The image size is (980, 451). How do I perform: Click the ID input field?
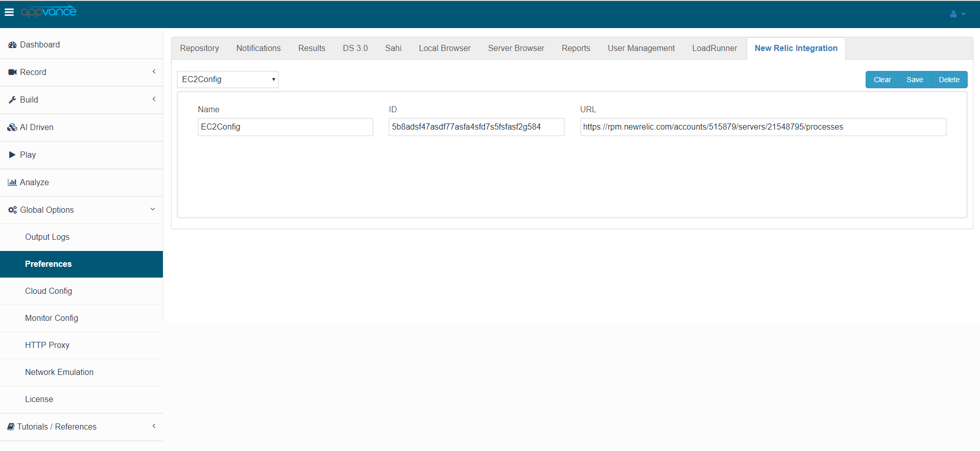click(x=476, y=127)
